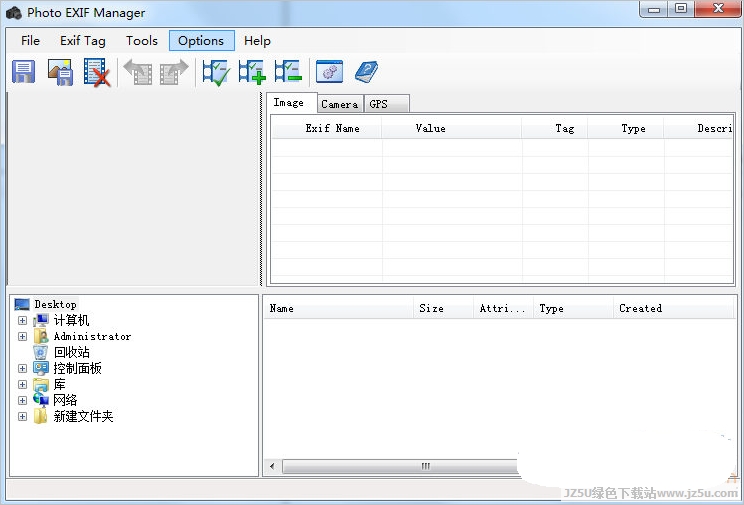Minimize the Photo EXIF Manager window
The height and width of the screenshot is (505, 744).
[x=654, y=9]
